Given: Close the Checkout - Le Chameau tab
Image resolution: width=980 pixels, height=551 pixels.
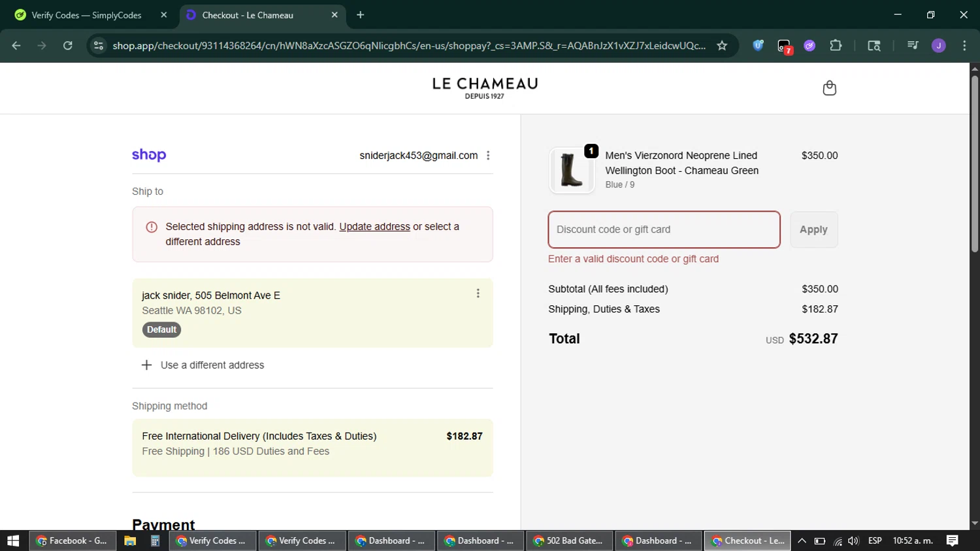Looking at the screenshot, I should click(335, 15).
